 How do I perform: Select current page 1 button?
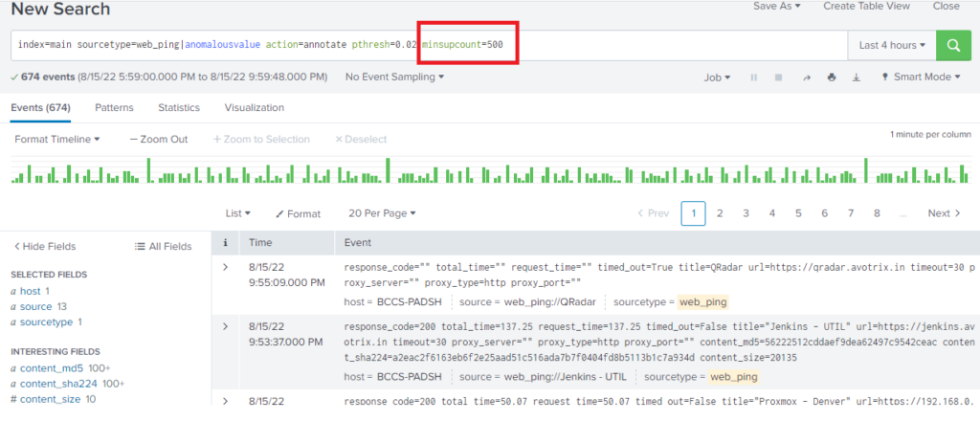pyautogui.click(x=693, y=213)
